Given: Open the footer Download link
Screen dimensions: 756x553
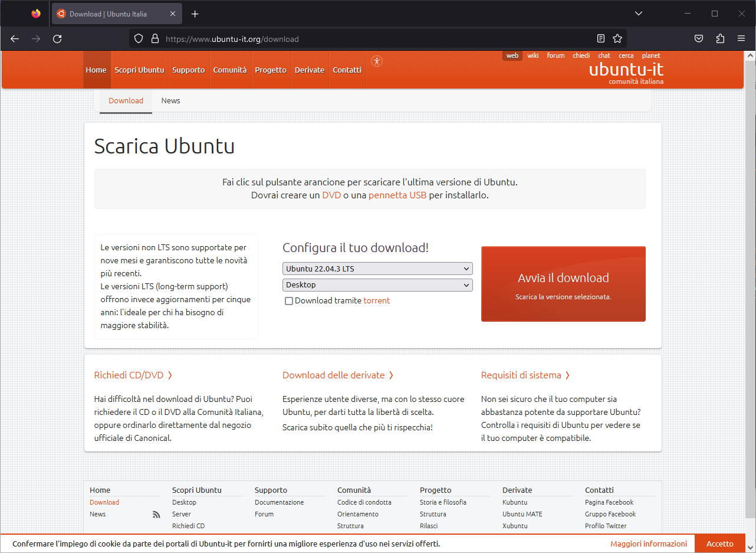Looking at the screenshot, I should 104,502.
